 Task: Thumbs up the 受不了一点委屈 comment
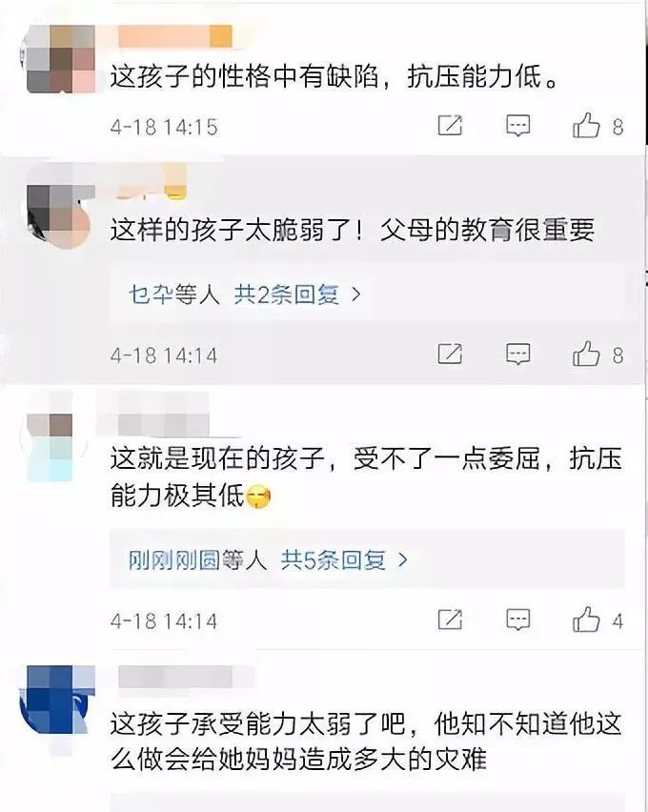586,619
